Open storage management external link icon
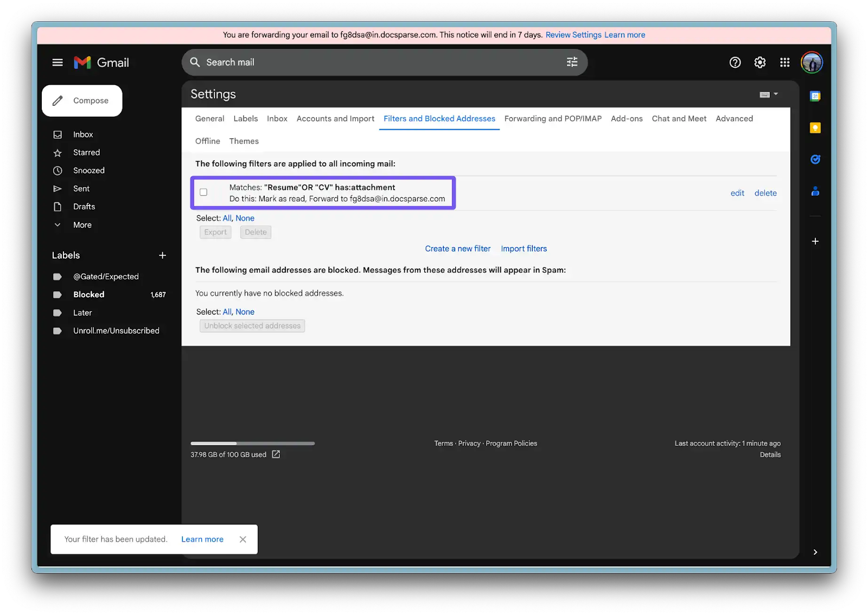 [x=276, y=454]
